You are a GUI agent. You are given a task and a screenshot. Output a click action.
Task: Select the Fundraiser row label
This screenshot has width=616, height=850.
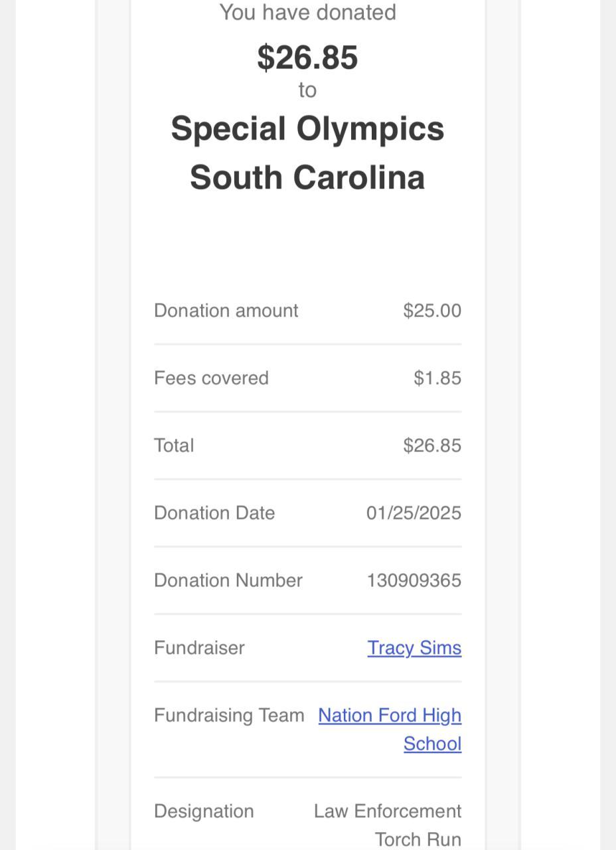(199, 647)
